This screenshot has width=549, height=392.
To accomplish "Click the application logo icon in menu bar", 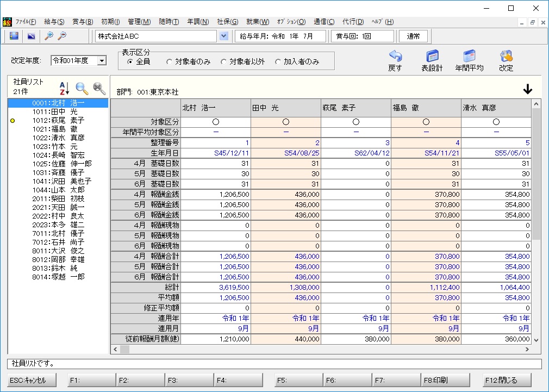I will coord(7,22).
